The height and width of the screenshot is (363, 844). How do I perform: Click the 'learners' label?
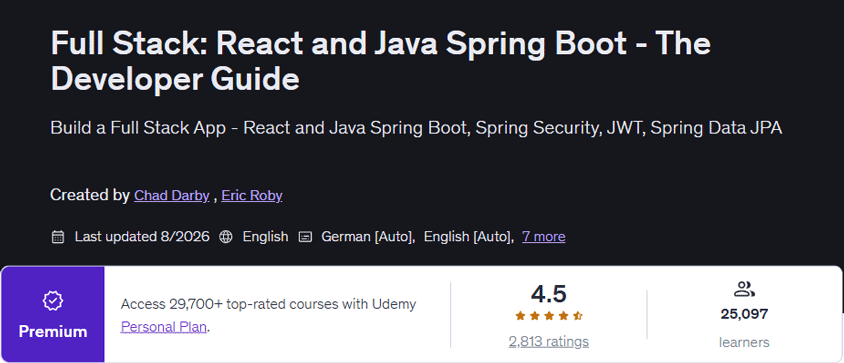point(744,342)
